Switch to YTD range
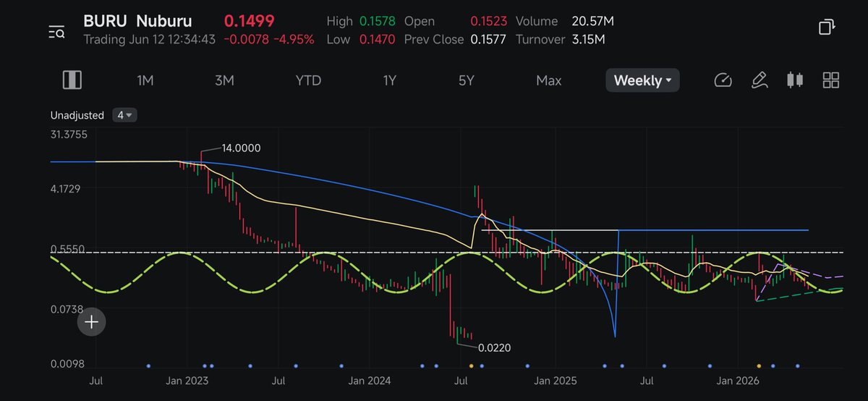This screenshot has width=868, height=401. 308,80
